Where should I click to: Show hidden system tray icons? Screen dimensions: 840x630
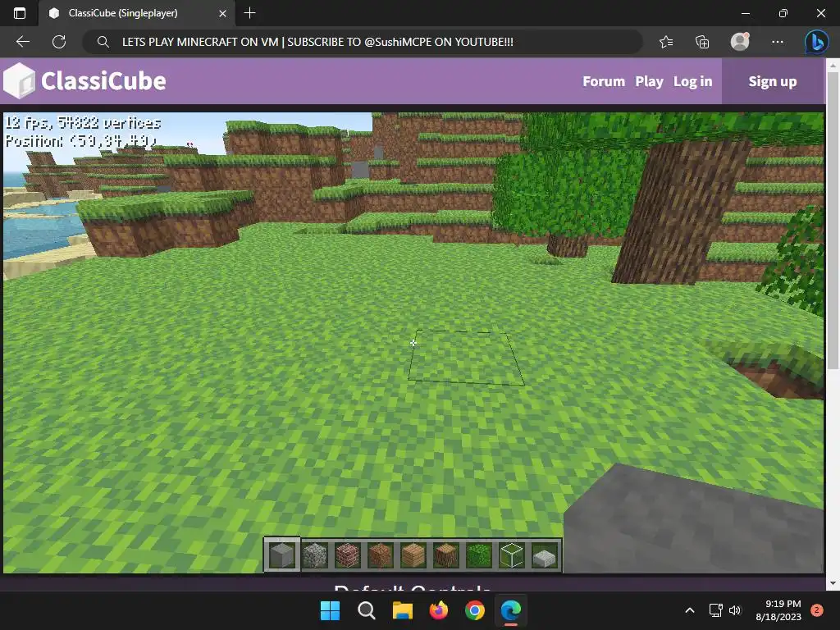pos(690,610)
